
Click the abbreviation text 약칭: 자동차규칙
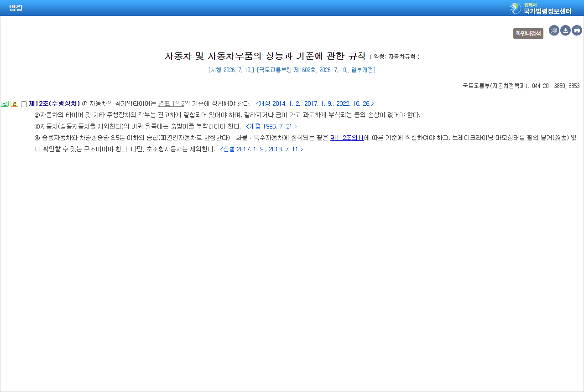(x=394, y=57)
